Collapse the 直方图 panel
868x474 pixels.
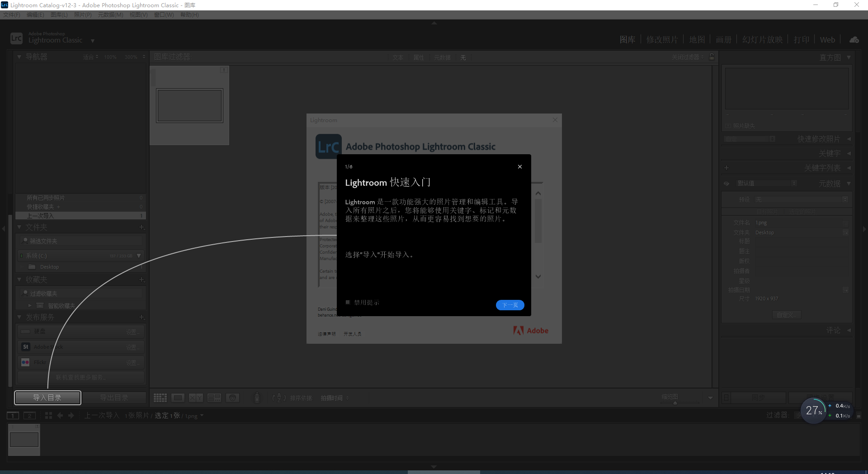(849, 57)
